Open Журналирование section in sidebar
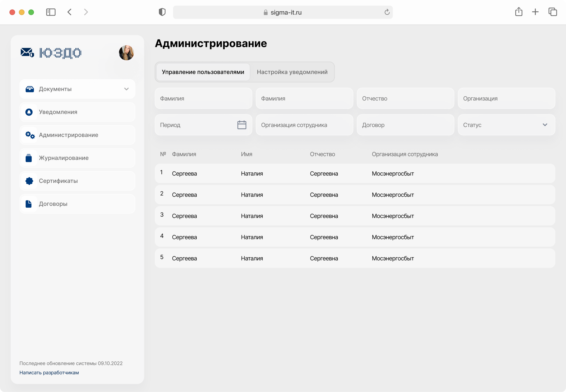This screenshot has width=566, height=392. click(x=64, y=158)
